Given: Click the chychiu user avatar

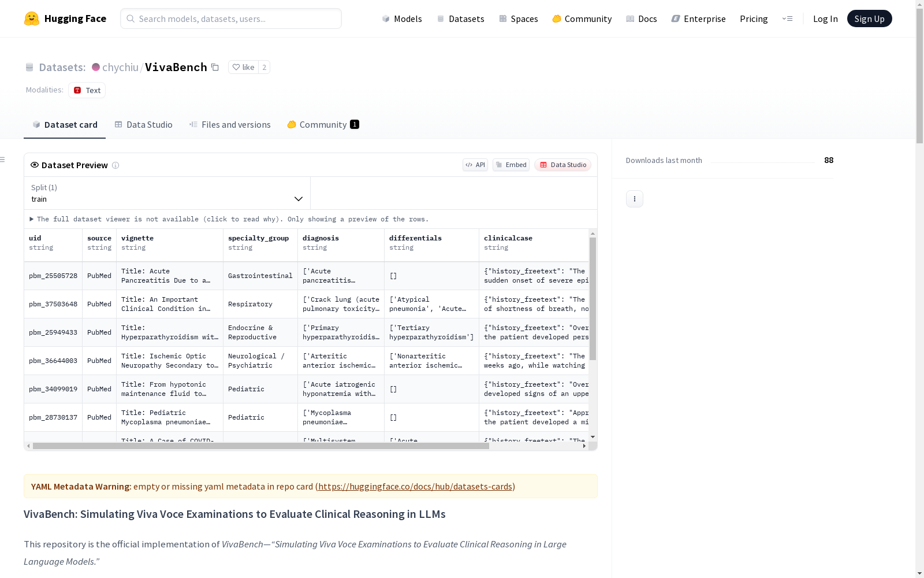Looking at the screenshot, I should [x=96, y=67].
